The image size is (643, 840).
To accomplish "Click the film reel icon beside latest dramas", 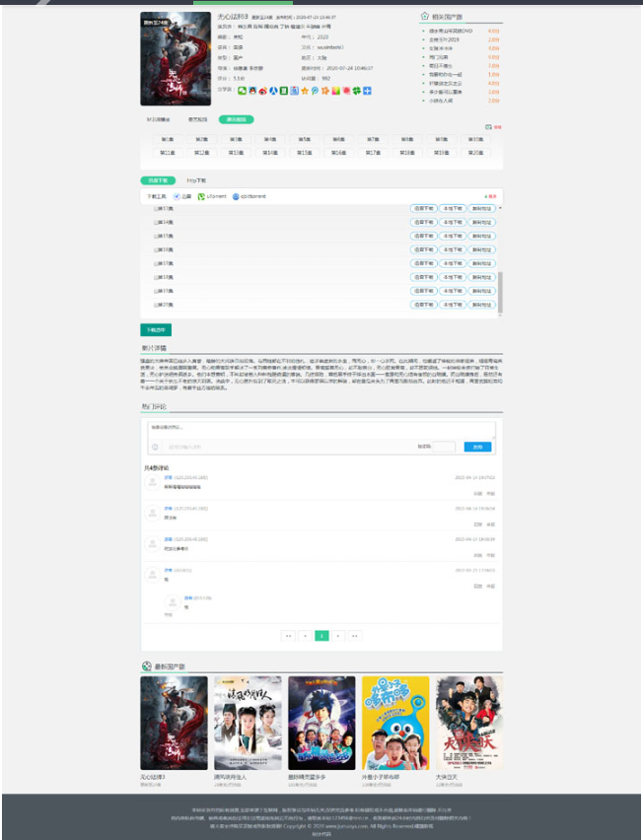I will [147, 665].
